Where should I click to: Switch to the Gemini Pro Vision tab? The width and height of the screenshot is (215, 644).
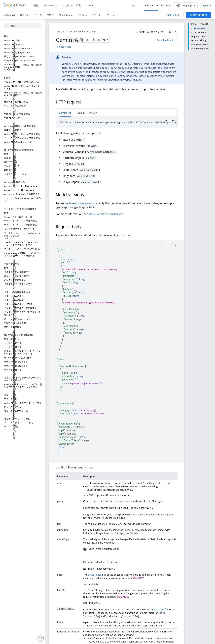pyautogui.click(x=87, y=113)
